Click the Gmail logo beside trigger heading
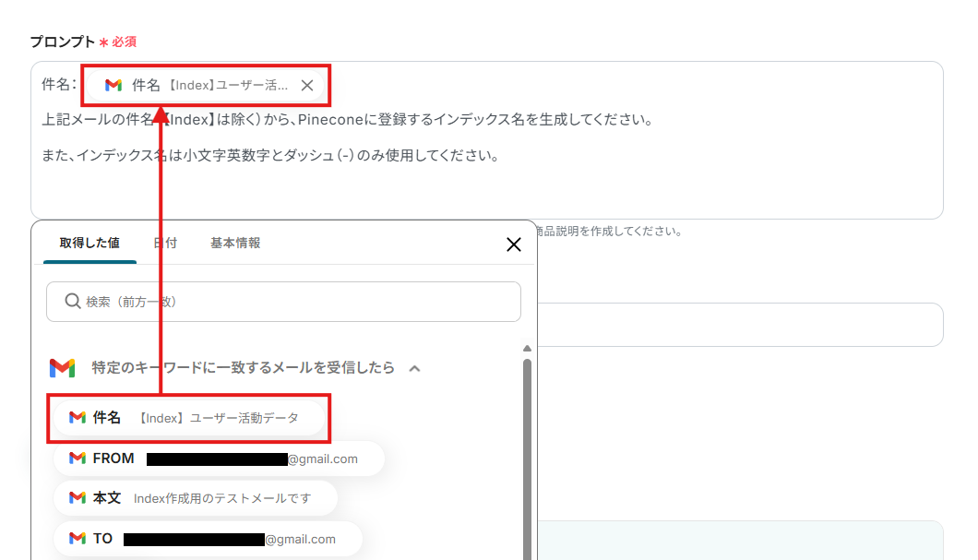The image size is (978, 560). coord(63,368)
